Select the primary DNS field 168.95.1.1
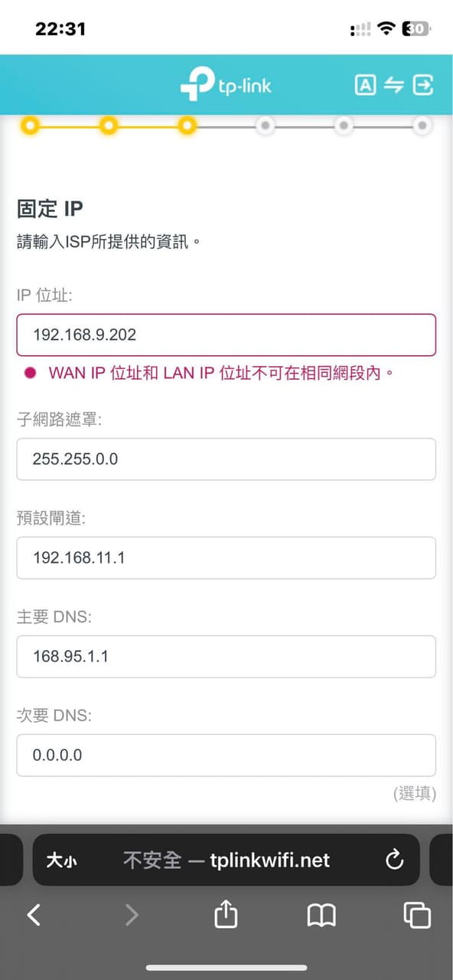This screenshot has height=980, width=453. [226, 656]
